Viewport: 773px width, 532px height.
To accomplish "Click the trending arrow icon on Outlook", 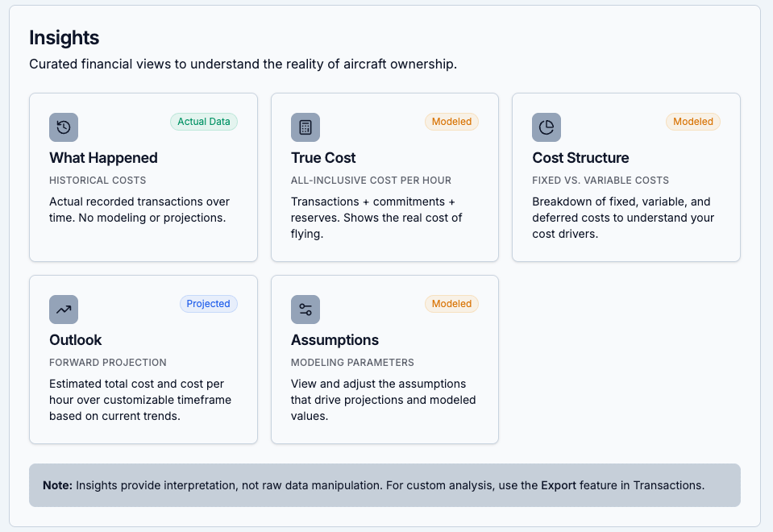I will pyautogui.click(x=64, y=310).
